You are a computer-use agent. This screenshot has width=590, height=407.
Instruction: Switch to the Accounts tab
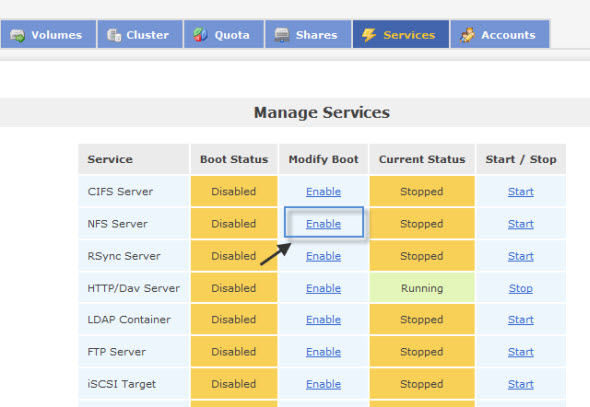point(500,34)
